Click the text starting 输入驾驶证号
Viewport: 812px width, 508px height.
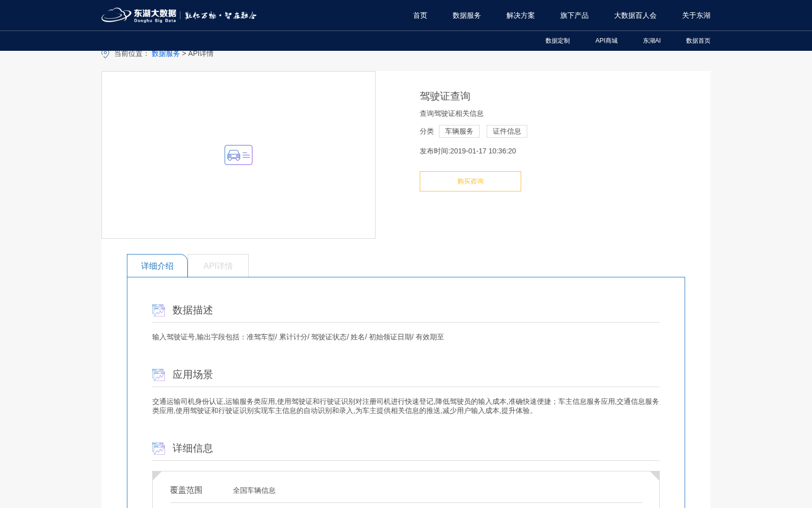298,337
